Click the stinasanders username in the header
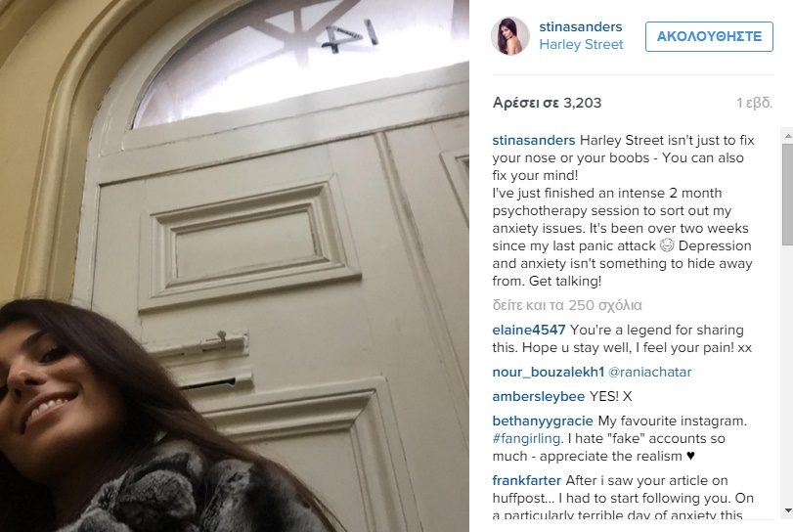The width and height of the screenshot is (793, 532). (581, 26)
